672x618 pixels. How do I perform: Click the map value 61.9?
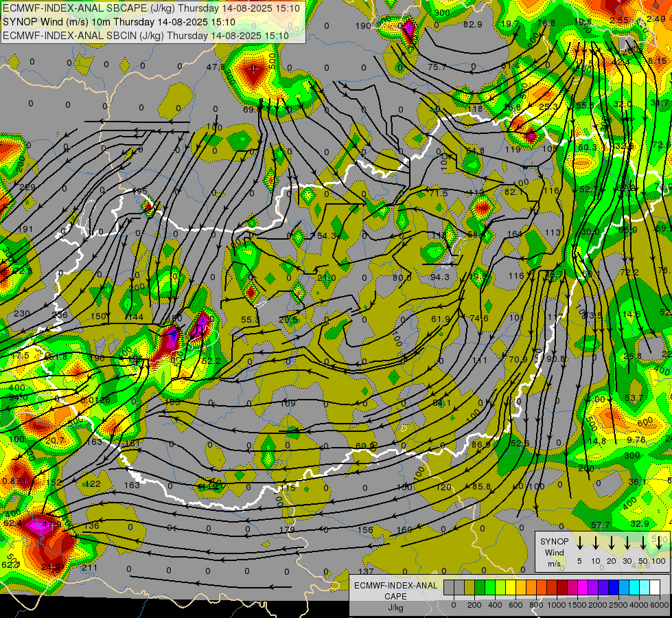pos(441,319)
